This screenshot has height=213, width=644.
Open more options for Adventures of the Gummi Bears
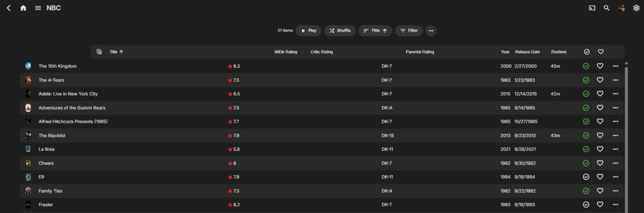point(615,107)
